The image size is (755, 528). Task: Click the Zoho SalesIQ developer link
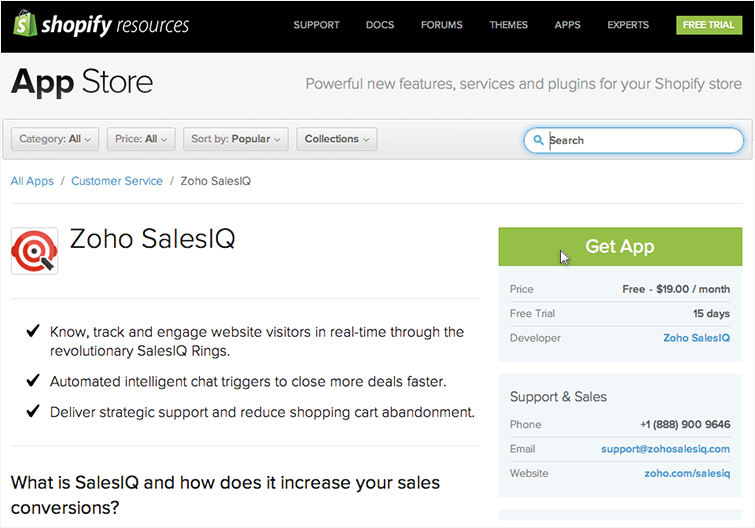(696, 338)
